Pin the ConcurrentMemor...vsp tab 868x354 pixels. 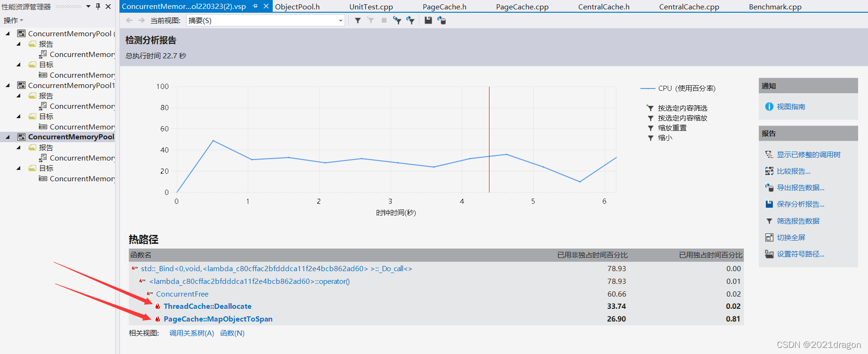tap(255, 6)
